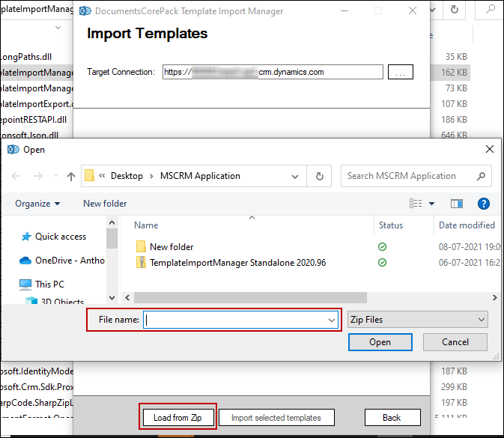Sort by the Status column header
Image resolution: width=504 pixels, height=438 pixels.
390,225
